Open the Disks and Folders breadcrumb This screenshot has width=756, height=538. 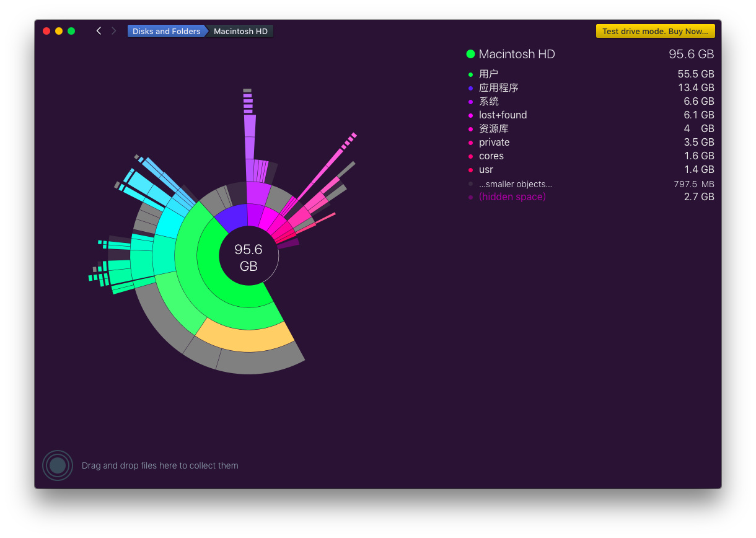pos(166,31)
